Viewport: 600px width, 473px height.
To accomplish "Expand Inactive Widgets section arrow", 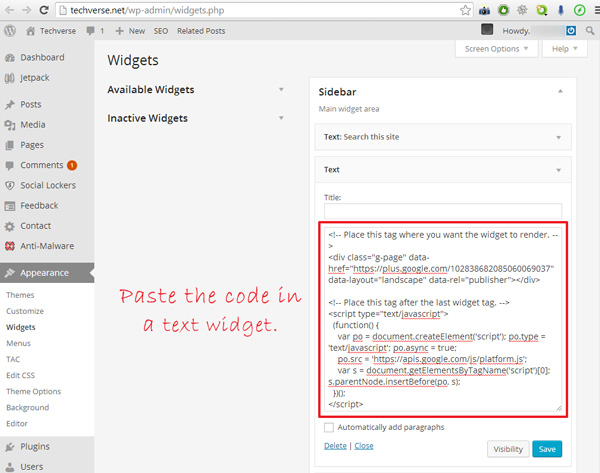I will point(281,118).
